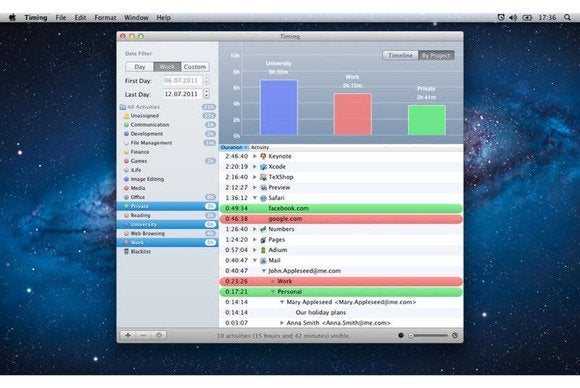
Task: Collapse the Safari activity row
Action: point(255,198)
